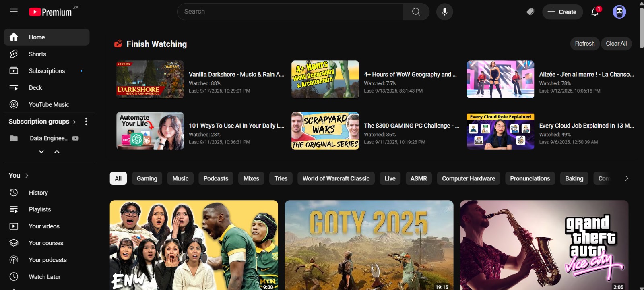
Task: Click the video icon beside Data Enginee...
Action: pos(75,138)
